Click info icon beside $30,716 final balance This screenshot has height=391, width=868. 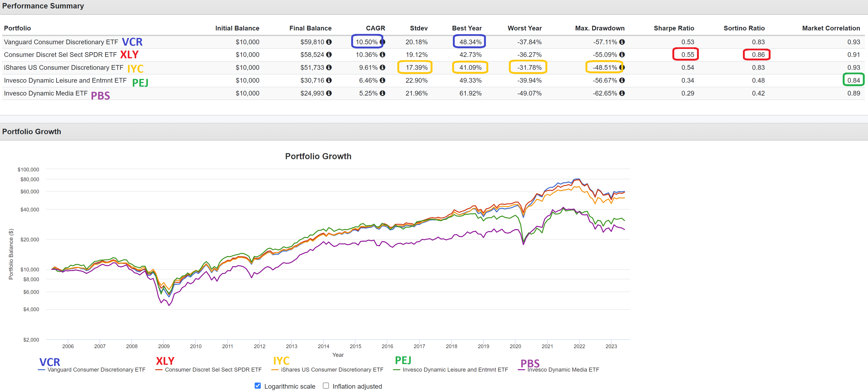[329, 80]
